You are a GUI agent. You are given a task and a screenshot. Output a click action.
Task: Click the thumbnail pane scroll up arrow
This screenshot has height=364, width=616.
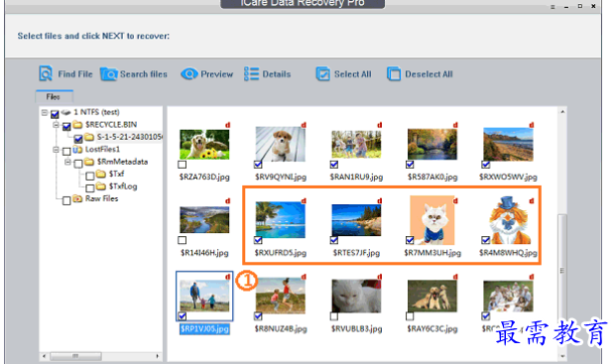(x=562, y=112)
